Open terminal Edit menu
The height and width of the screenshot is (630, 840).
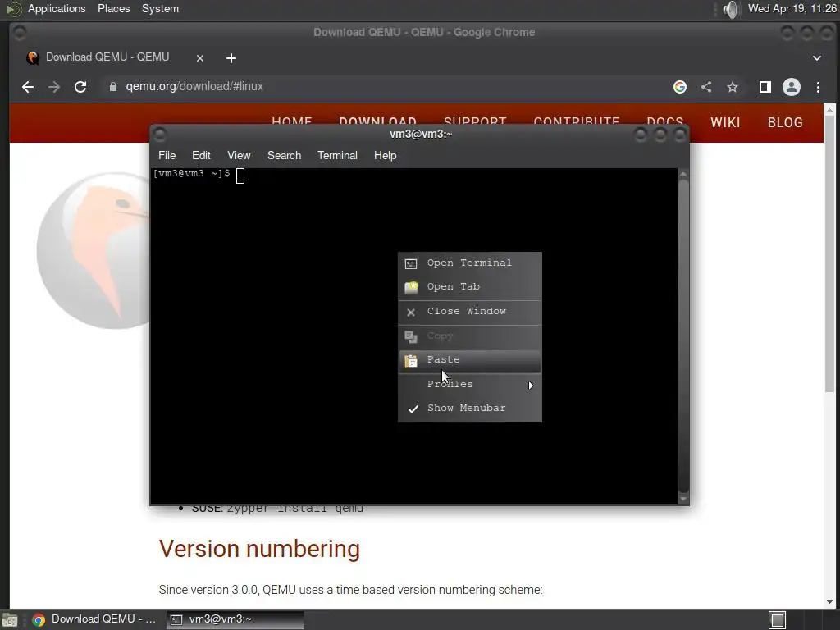coord(201,155)
